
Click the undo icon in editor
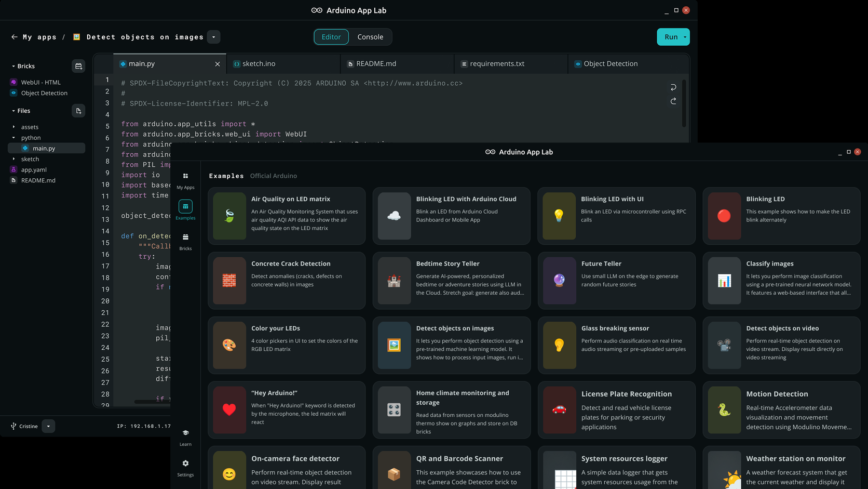673,87
